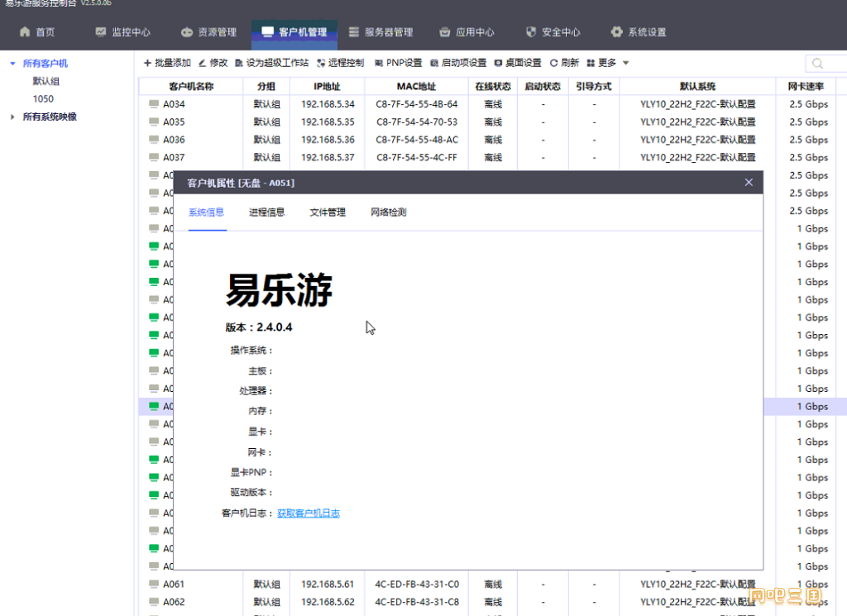The height and width of the screenshot is (616, 847).
Task: Select the IP cell 192.168.5.62
Action: pyautogui.click(x=328, y=601)
